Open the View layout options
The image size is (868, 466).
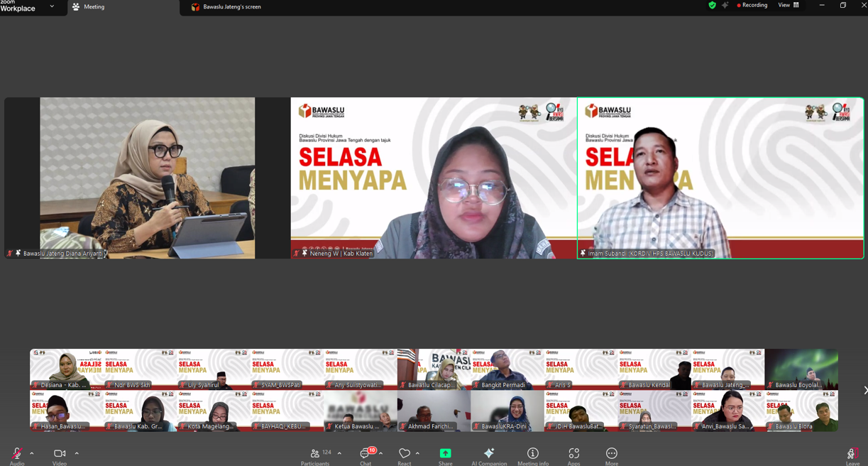[788, 5]
